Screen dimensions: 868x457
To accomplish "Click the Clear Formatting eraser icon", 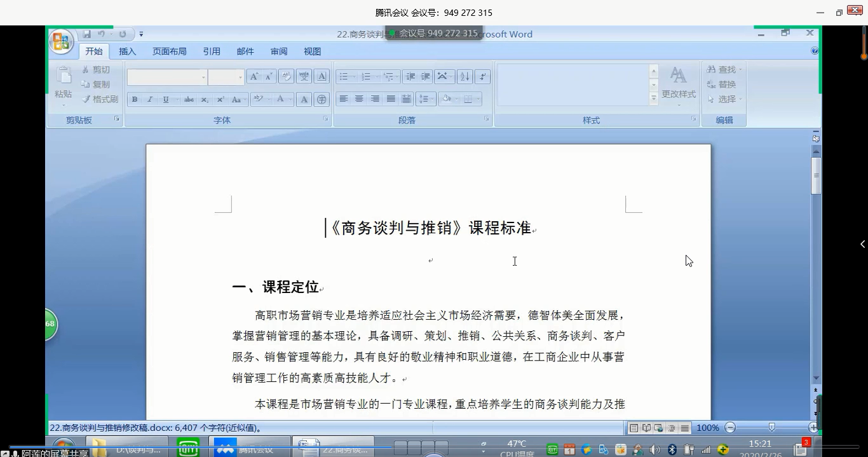I will click(x=286, y=76).
